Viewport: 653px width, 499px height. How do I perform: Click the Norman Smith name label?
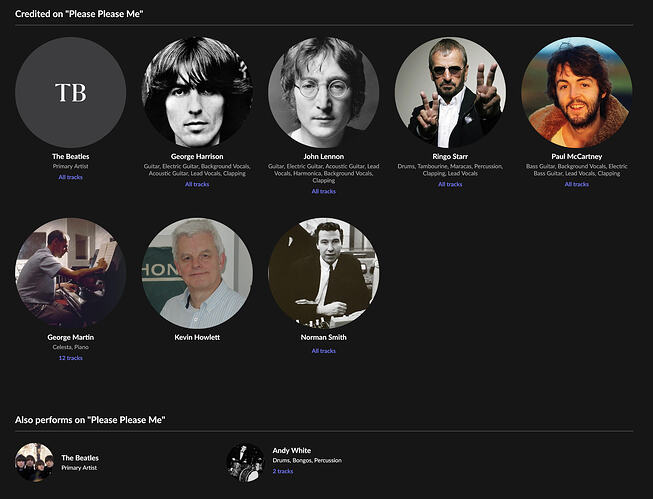pos(324,337)
